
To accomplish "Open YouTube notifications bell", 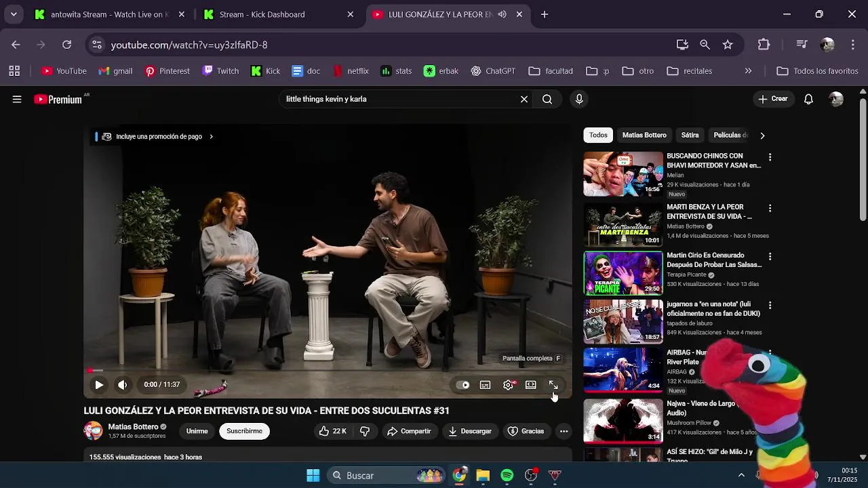I will 808,99.
